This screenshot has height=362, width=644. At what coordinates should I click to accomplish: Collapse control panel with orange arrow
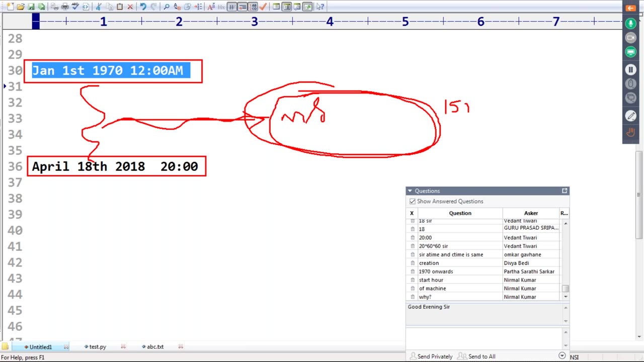(630, 8)
